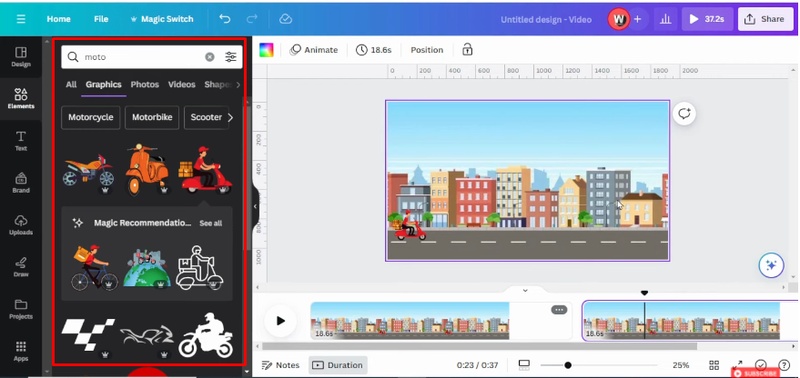Add the orange Vespa scooter graphic
Image resolution: width=800 pixels, height=378 pixels.
147,169
